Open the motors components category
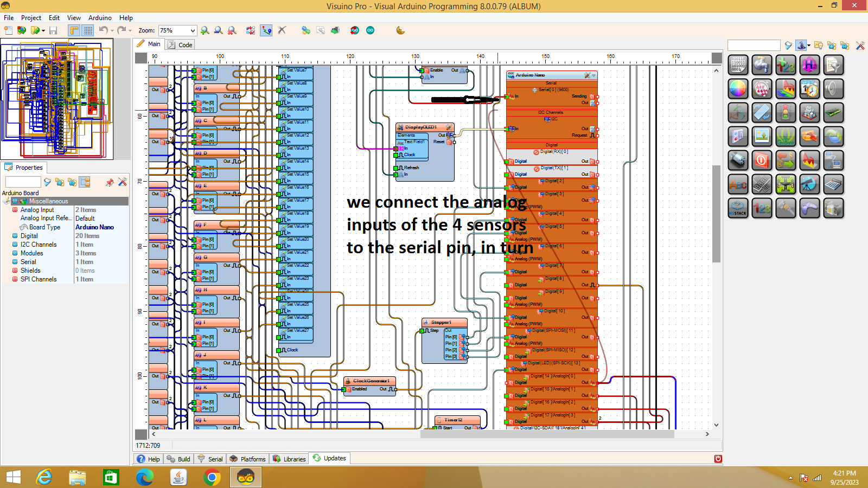 coord(738,160)
